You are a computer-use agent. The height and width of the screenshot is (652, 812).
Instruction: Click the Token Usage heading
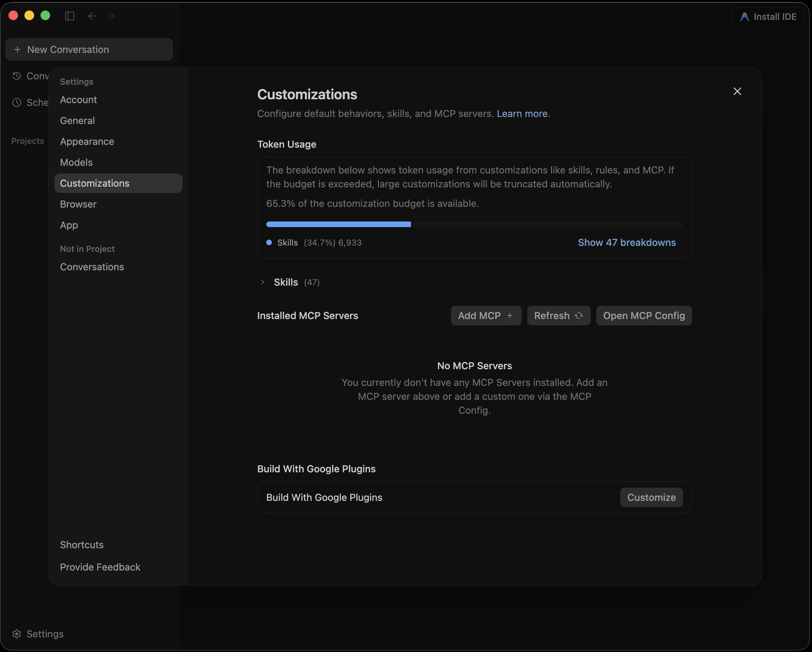(286, 144)
